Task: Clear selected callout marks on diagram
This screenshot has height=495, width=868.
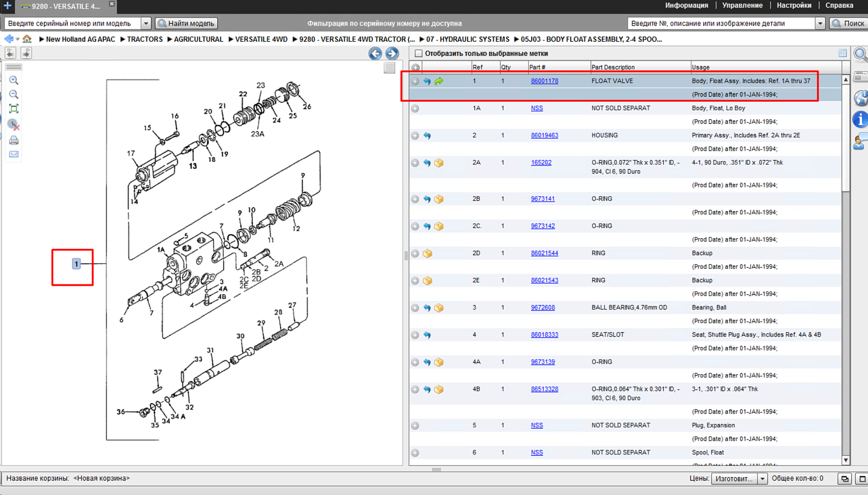Action: pyautogui.click(x=14, y=124)
